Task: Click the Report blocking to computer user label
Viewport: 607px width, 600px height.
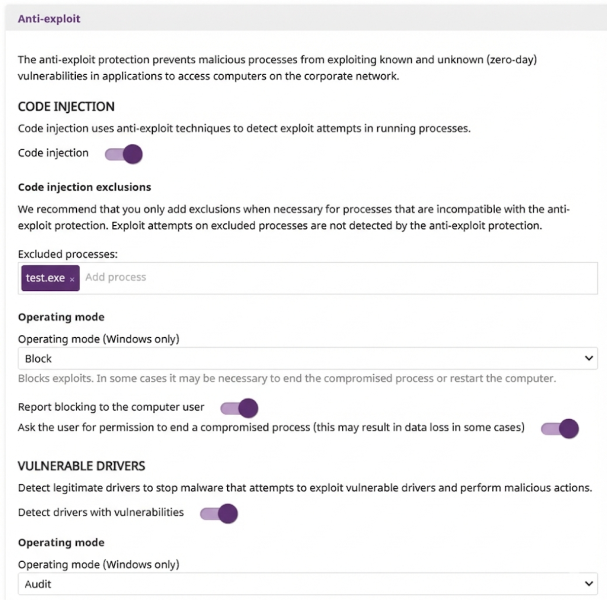Action: click(111, 408)
